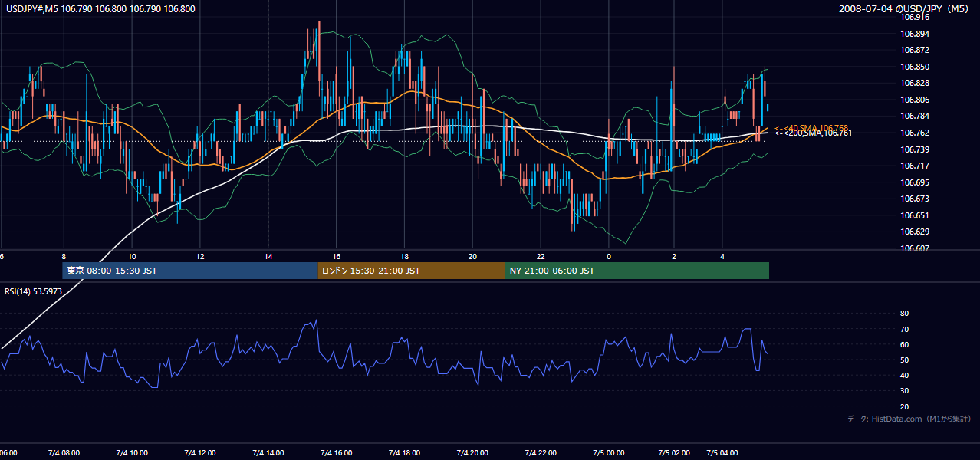Click RSI scale level 60
Image resolution: width=980 pixels, height=460 pixels.
tap(905, 344)
